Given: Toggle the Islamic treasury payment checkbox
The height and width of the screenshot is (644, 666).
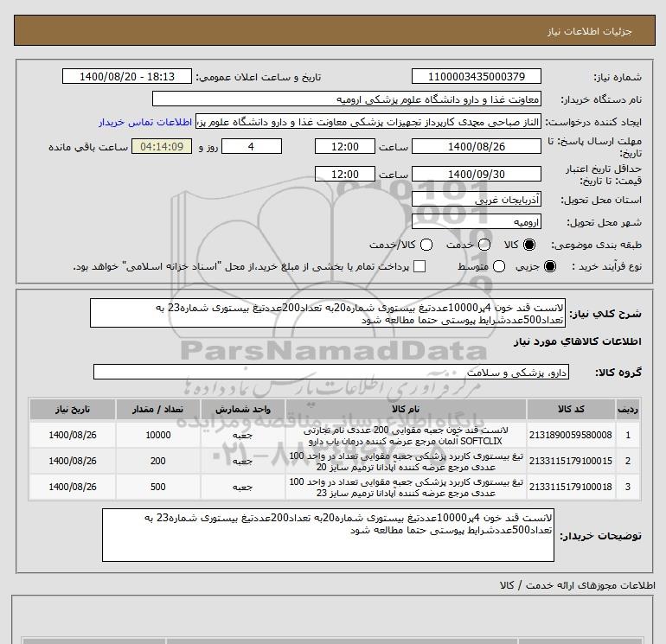Looking at the screenshot, I should 419,266.
